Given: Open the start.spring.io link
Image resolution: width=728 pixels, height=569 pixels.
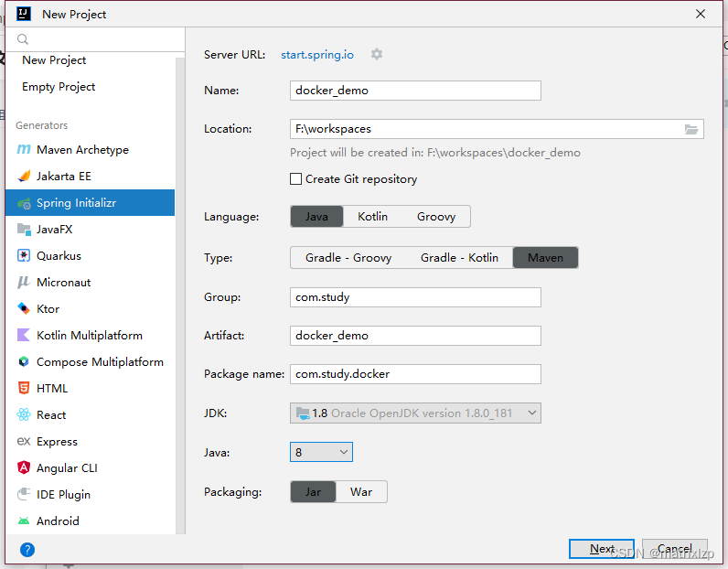Looking at the screenshot, I should click(317, 55).
